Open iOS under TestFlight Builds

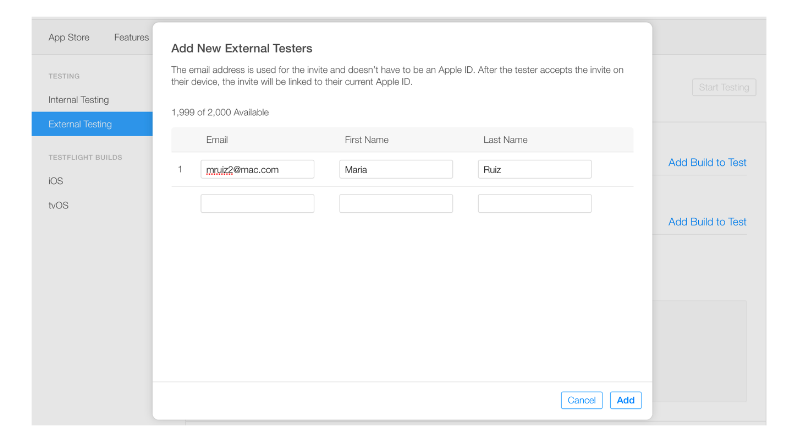click(56, 181)
